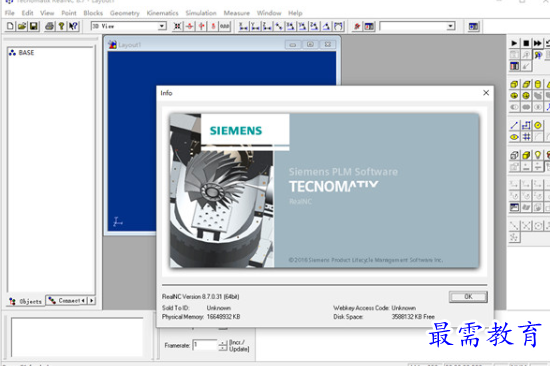The width and height of the screenshot is (550, 366).
Task: Open the Edit menu
Action: (27, 13)
